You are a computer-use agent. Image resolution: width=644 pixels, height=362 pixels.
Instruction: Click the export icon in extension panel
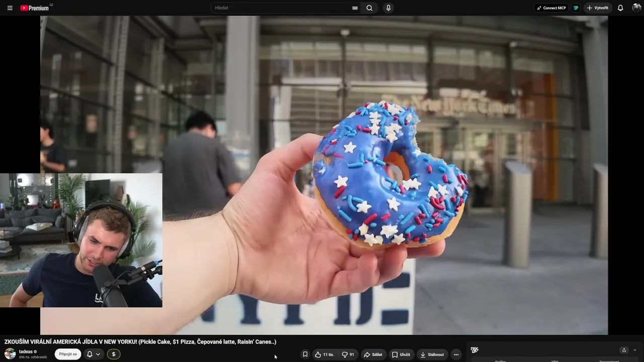[624, 350]
